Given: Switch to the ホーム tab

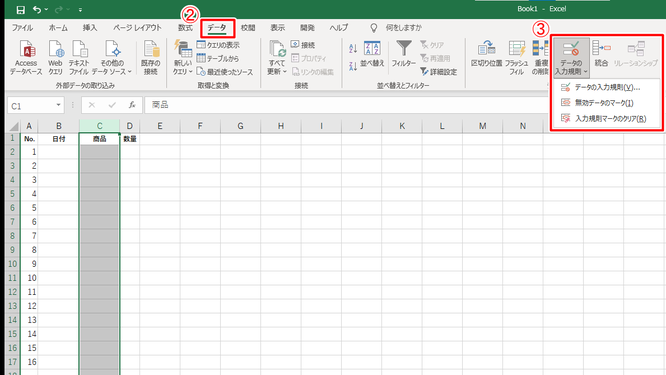Looking at the screenshot, I should click(x=58, y=28).
